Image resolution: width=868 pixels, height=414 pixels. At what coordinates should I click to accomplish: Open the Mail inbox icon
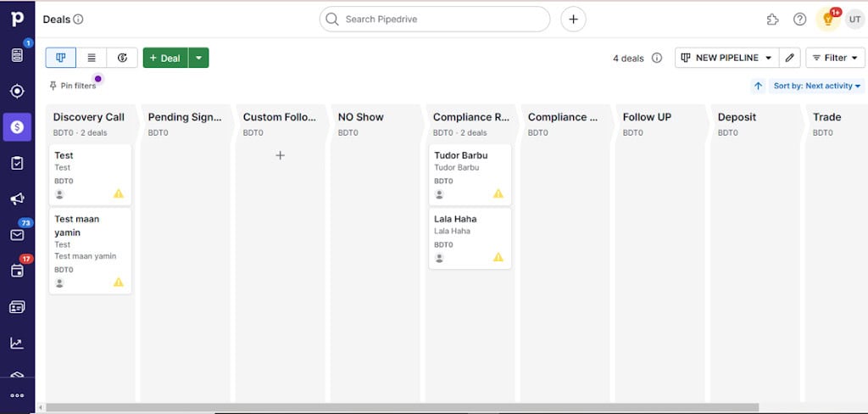(x=17, y=235)
